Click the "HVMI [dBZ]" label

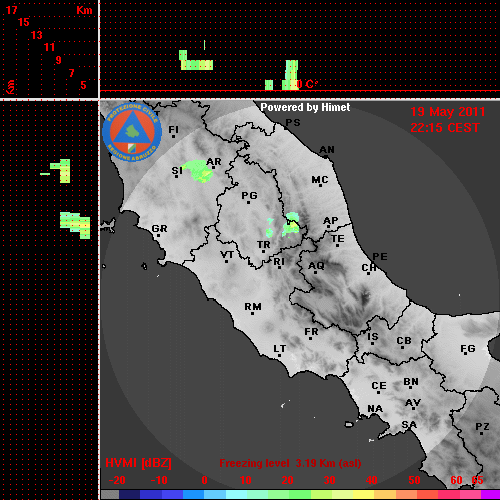[x=138, y=463]
